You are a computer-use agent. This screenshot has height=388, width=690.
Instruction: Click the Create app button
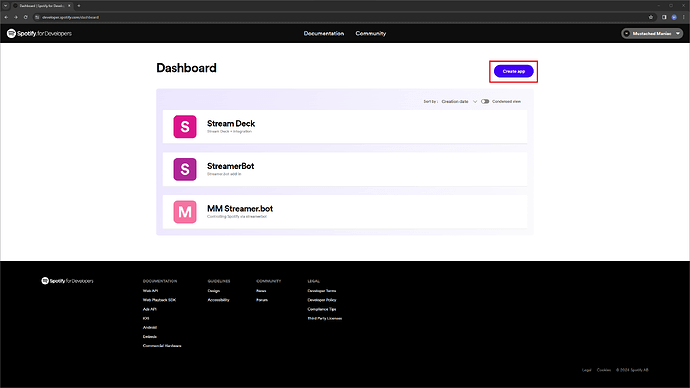[514, 71]
